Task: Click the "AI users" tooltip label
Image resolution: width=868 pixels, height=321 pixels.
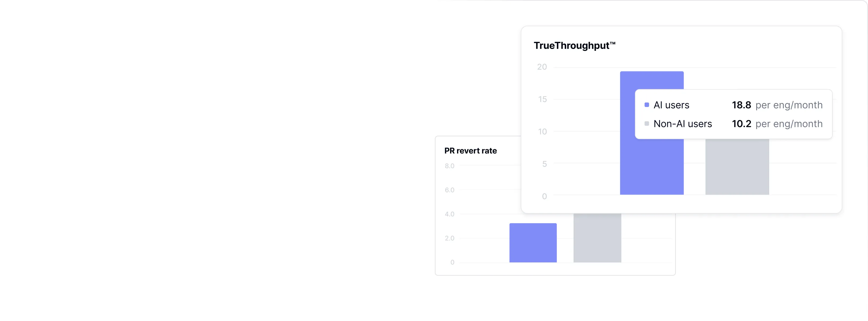Action: pyautogui.click(x=671, y=105)
